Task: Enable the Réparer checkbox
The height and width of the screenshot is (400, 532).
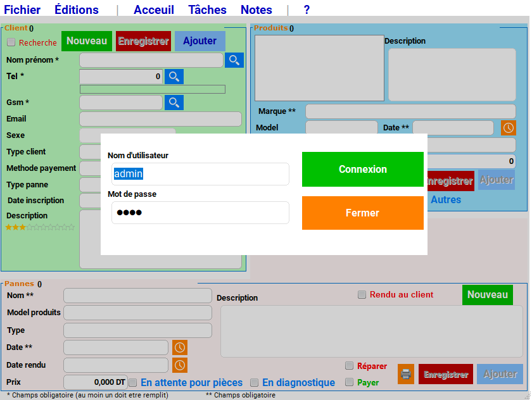Action: 349,365
